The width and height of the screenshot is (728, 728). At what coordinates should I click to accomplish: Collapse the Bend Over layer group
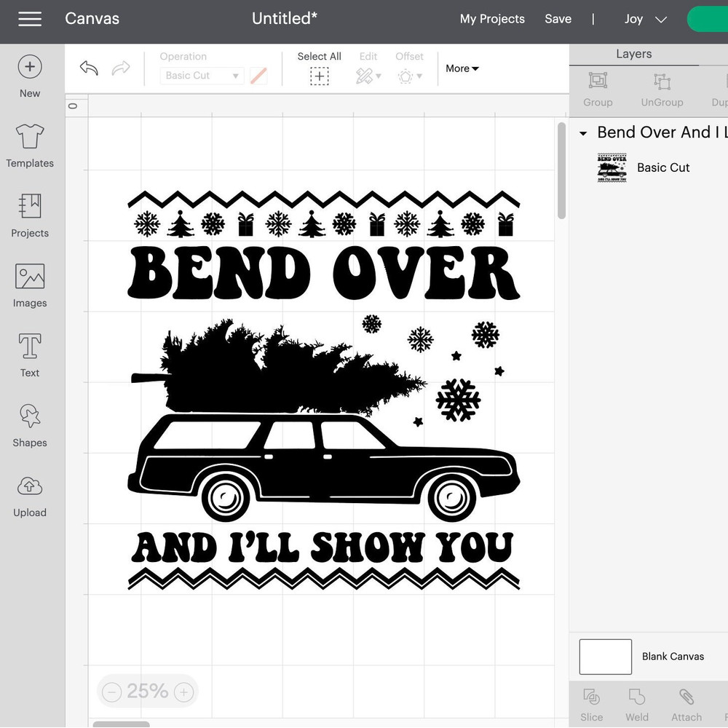(x=582, y=133)
